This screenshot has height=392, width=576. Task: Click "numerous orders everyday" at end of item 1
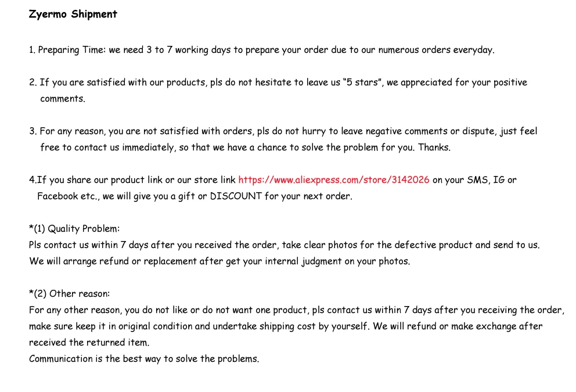437,50
